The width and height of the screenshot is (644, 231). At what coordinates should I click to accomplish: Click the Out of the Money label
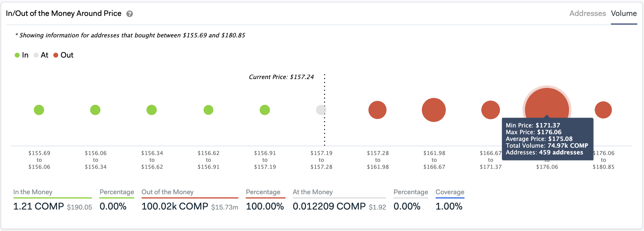(168, 192)
